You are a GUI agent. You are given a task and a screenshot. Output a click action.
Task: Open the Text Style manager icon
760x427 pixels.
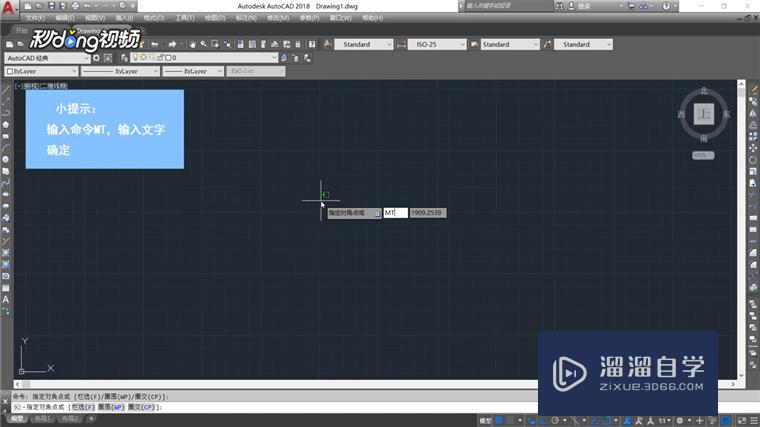[328, 45]
